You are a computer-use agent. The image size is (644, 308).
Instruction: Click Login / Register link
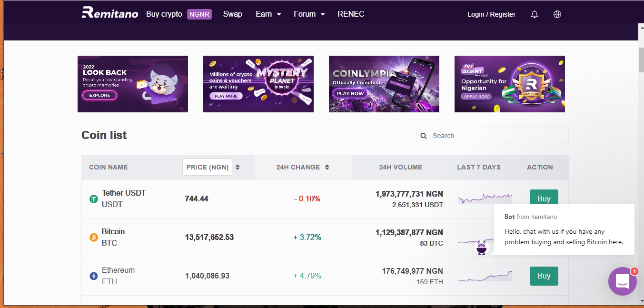(x=492, y=14)
